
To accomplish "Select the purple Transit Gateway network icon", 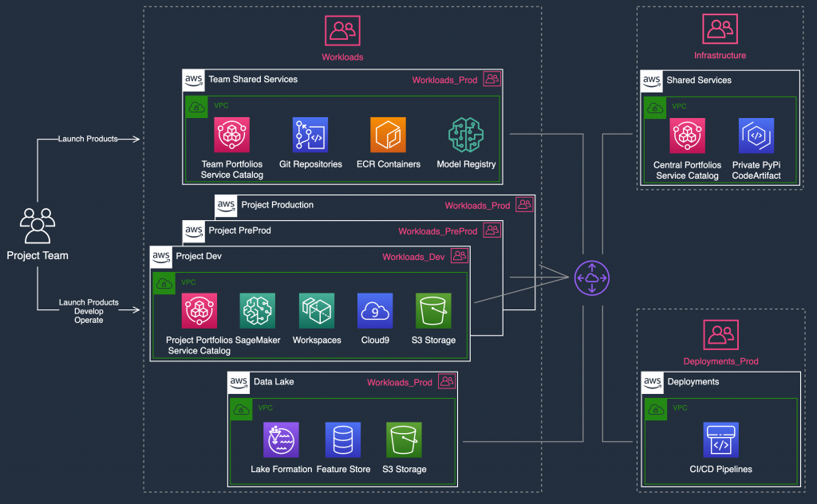I will [591, 278].
